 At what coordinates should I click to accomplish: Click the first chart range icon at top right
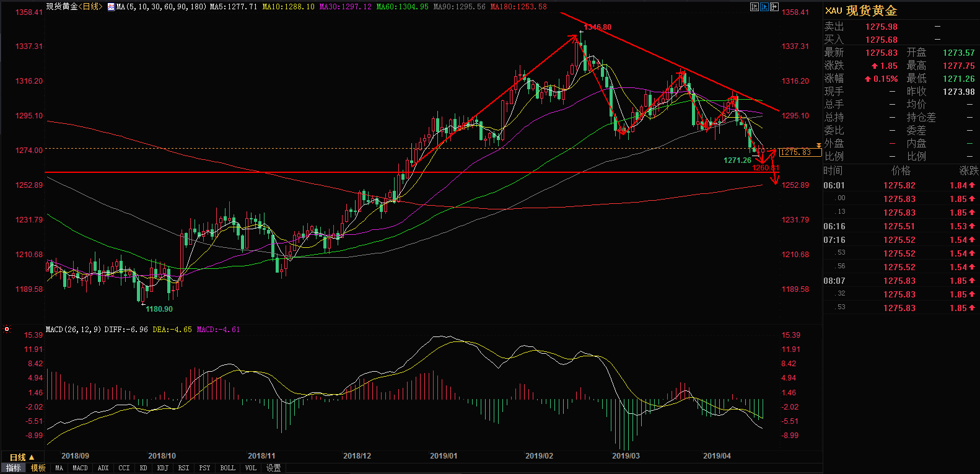click(755, 7)
